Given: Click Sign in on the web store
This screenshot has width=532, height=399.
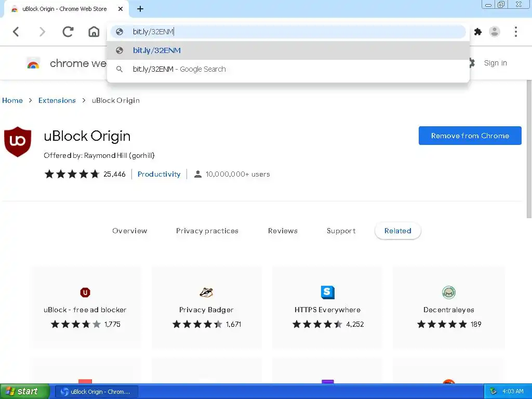Looking at the screenshot, I should click(x=495, y=63).
